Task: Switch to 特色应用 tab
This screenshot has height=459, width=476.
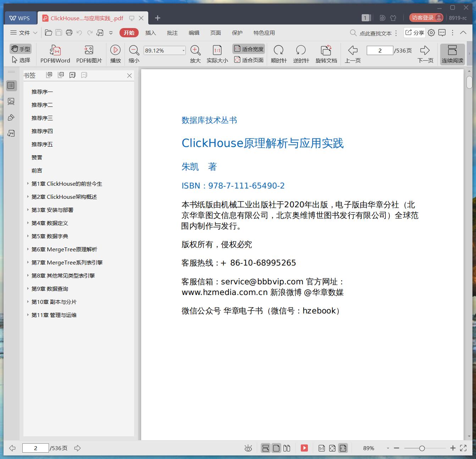Action: coord(264,33)
